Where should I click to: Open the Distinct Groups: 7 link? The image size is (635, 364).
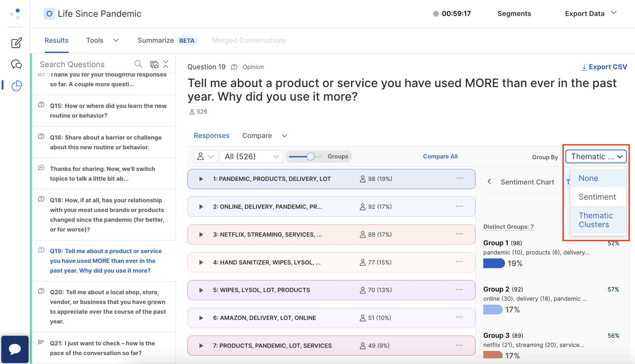pos(508,226)
